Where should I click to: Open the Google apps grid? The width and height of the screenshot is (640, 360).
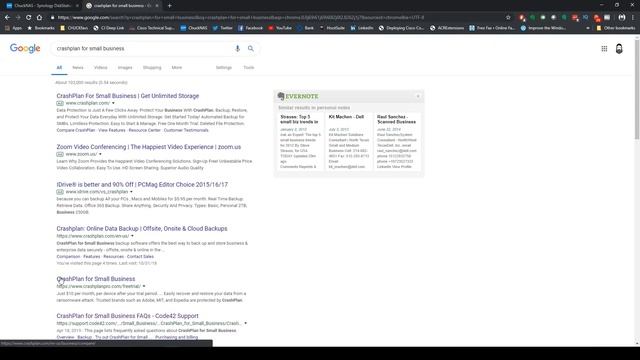coord(604,49)
